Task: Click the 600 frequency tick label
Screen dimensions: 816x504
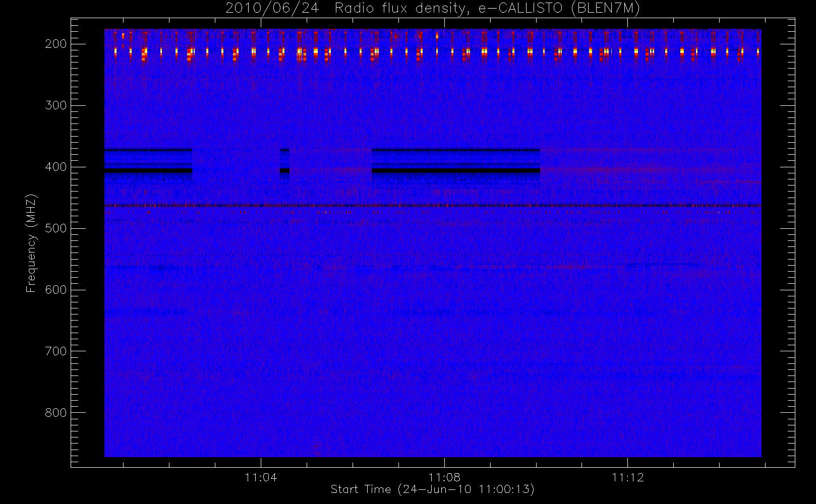Action: pyautogui.click(x=55, y=290)
